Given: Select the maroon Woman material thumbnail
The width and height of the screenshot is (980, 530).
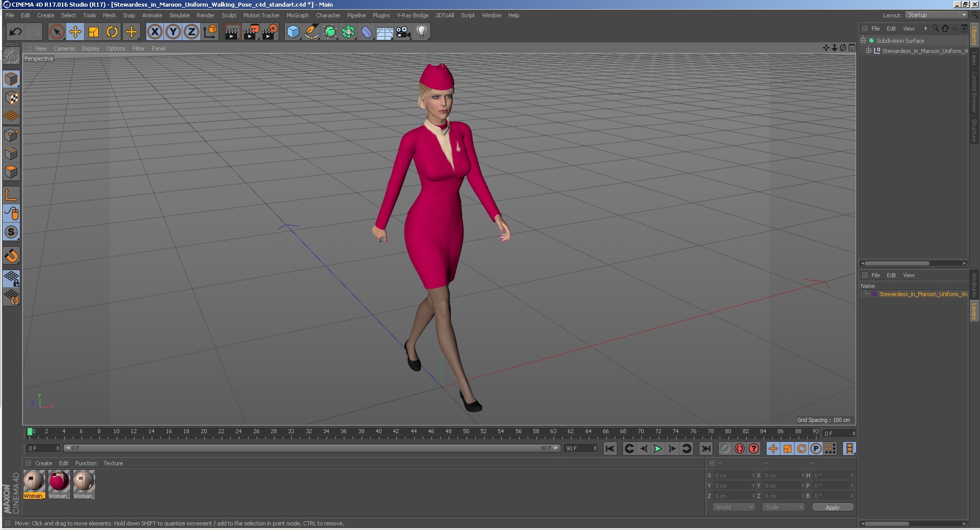Looking at the screenshot, I should tap(59, 484).
